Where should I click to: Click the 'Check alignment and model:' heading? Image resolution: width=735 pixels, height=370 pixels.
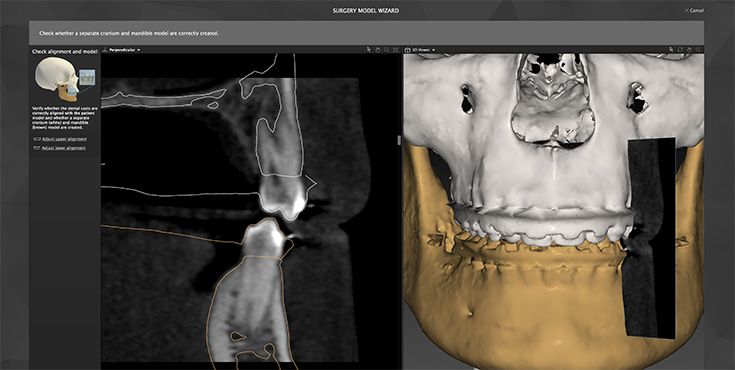pos(65,52)
